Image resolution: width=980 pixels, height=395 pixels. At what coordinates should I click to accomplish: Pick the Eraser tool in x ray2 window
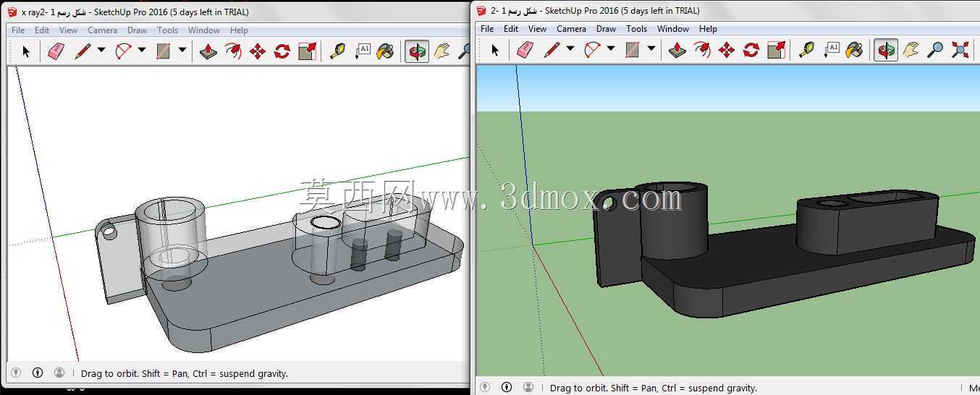[x=56, y=51]
